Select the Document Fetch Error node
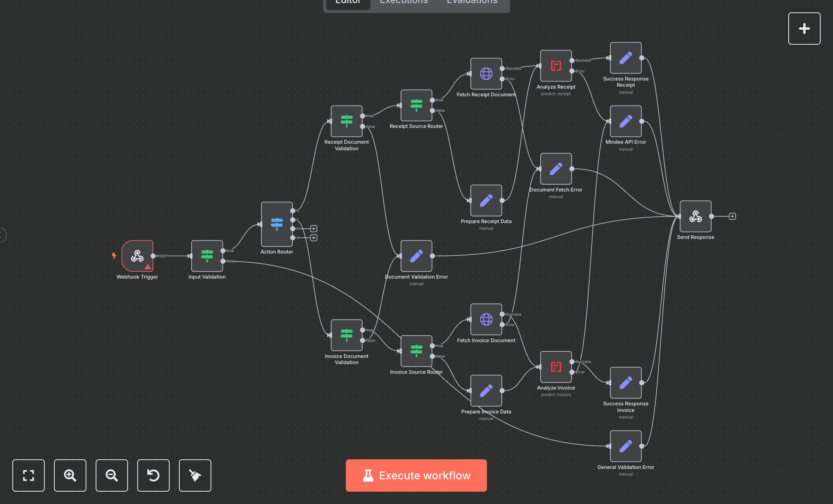The image size is (833, 504). click(x=556, y=169)
